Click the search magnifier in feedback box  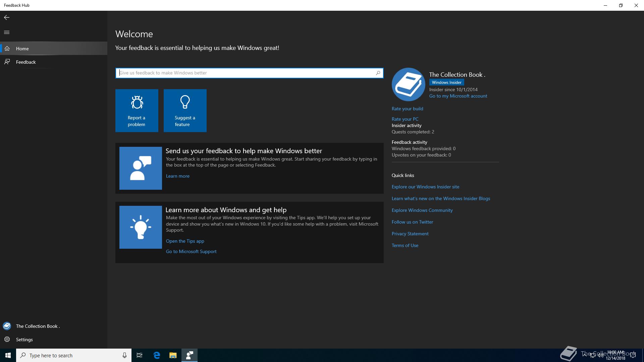pos(378,73)
